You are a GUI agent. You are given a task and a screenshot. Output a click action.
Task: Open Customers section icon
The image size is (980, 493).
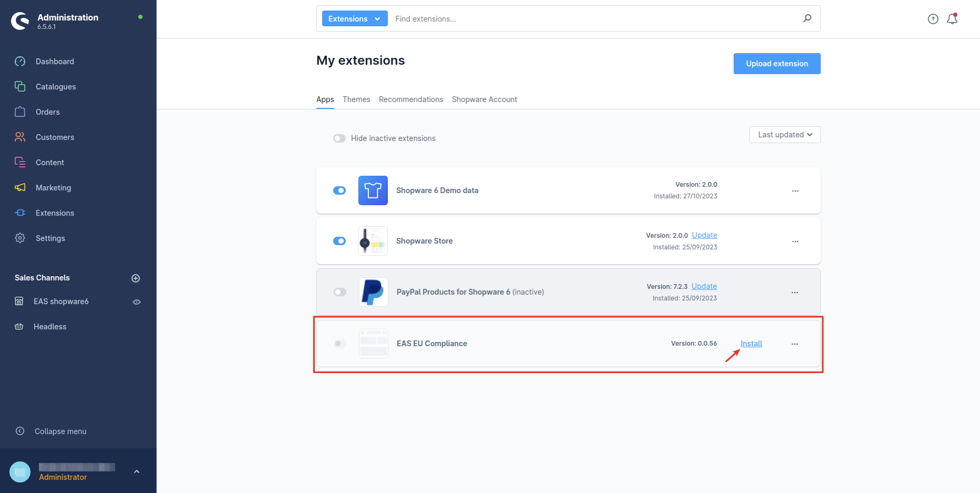pyautogui.click(x=20, y=137)
